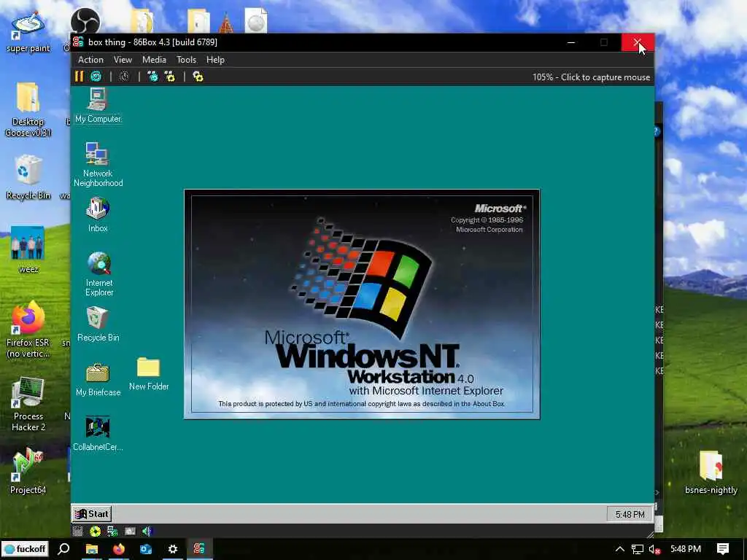Image resolution: width=747 pixels, height=560 pixels.
Task: Select Firefox ESR shortcut on host desktop
Action: click(x=28, y=330)
